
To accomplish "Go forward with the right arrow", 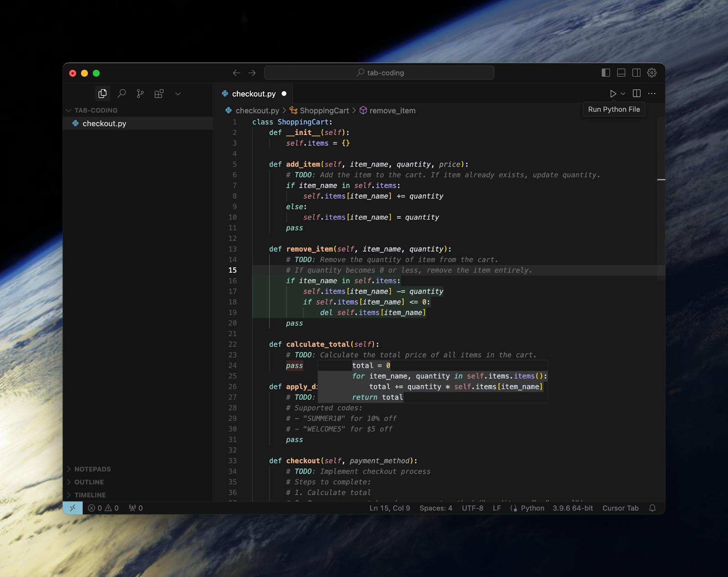I will point(252,73).
